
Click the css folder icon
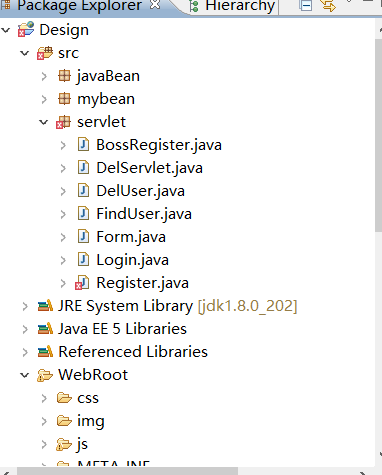coord(64,398)
